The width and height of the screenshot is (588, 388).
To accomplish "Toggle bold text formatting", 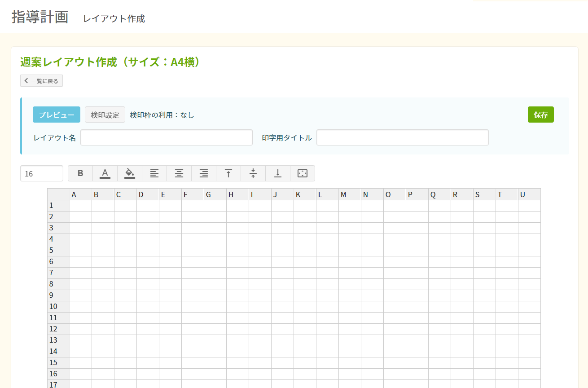I will click(80, 173).
